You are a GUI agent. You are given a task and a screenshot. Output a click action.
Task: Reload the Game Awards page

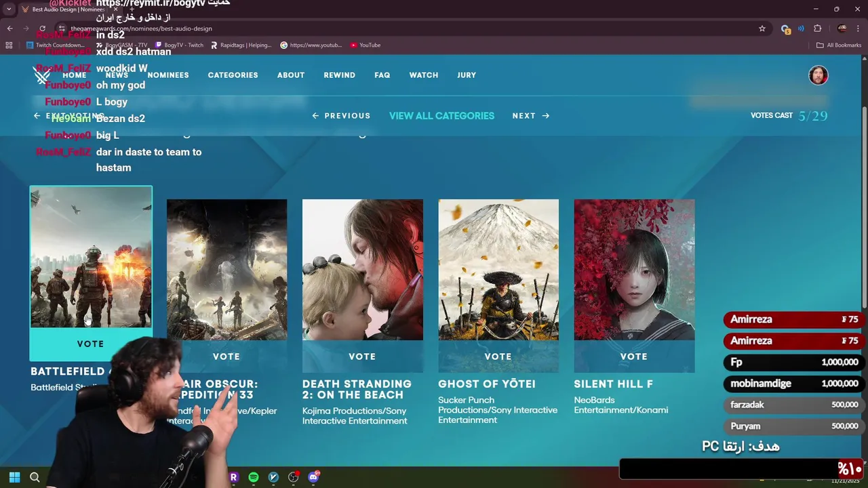tap(42, 28)
